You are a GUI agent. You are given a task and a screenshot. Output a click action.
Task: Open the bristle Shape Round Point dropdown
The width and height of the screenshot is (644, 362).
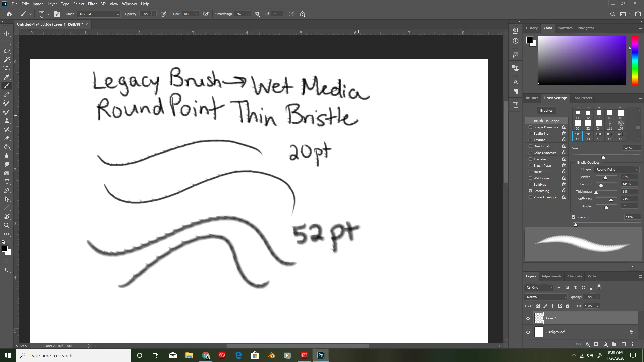point(617,170)
